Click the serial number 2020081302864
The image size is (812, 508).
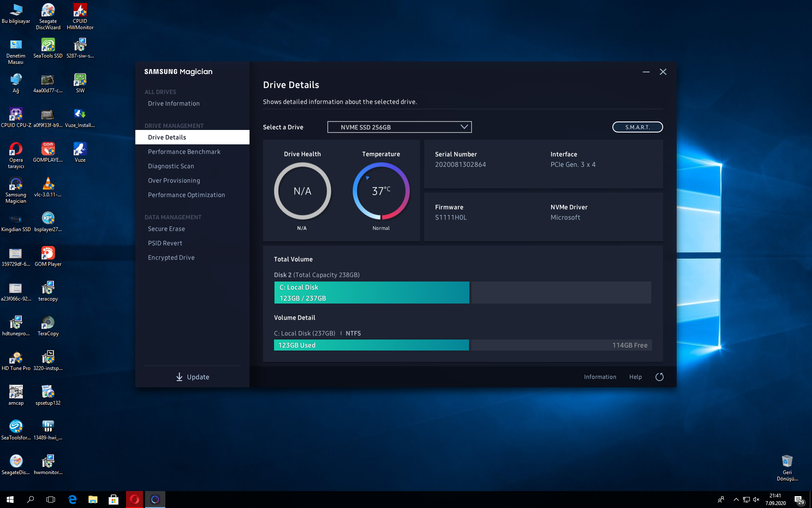pyautogui.click(x=461, y=164)
